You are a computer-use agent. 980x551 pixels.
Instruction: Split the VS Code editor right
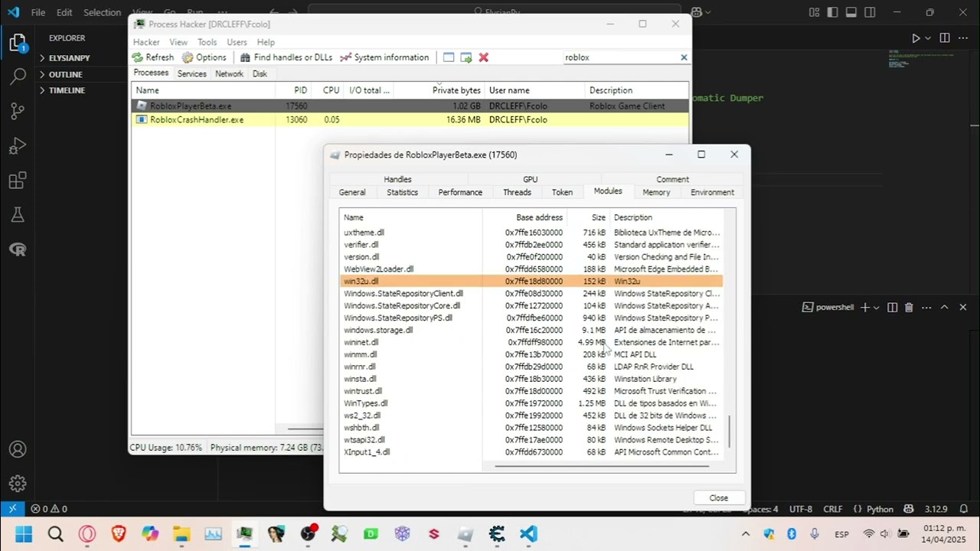(x=945, y=38)
